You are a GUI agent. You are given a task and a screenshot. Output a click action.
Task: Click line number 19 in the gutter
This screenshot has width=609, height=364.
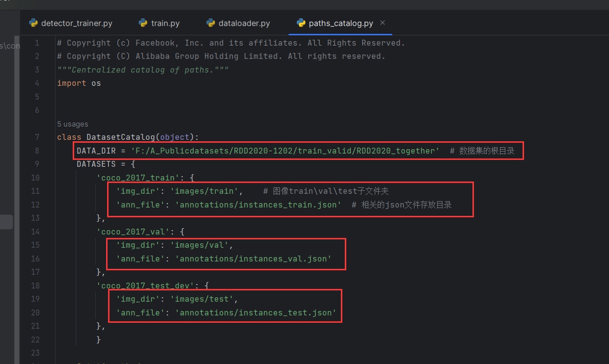[x=35, y=299]
